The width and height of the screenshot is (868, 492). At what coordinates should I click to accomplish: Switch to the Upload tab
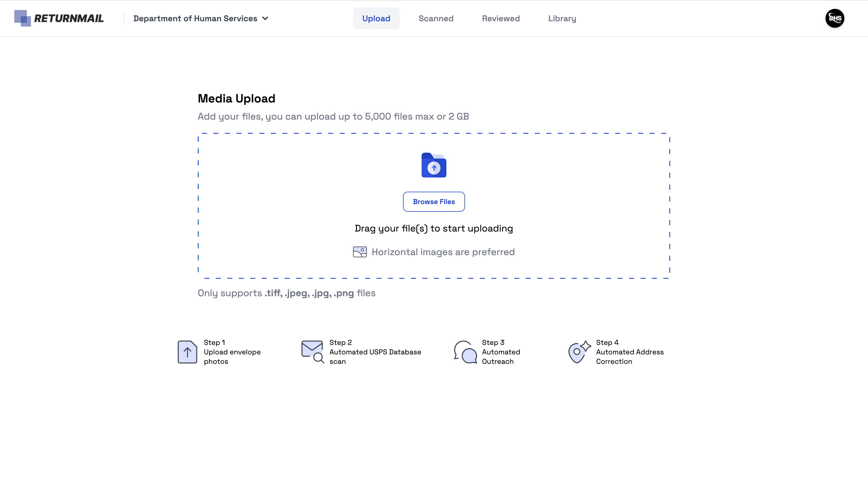376,19
